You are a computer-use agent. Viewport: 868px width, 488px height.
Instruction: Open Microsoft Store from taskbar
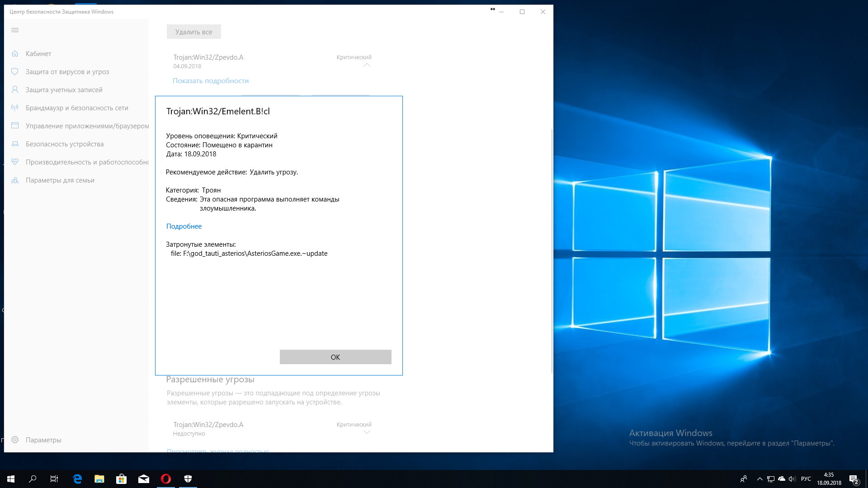coord(122,479)
